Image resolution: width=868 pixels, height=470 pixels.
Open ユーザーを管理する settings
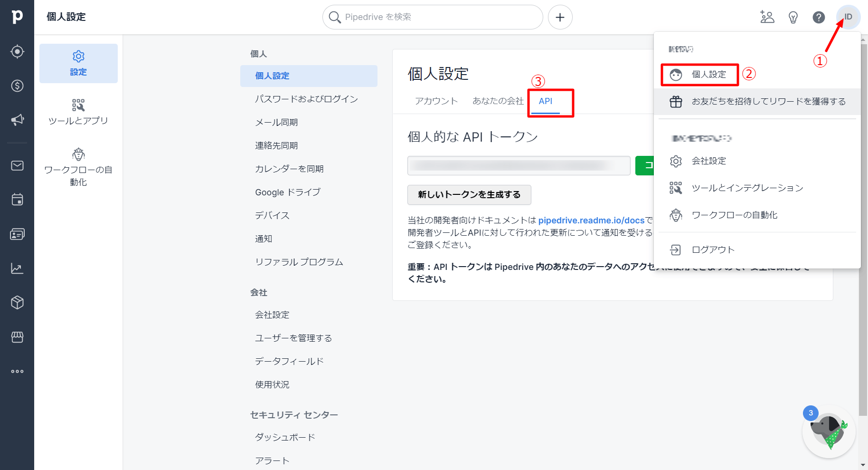click(309, 338)
